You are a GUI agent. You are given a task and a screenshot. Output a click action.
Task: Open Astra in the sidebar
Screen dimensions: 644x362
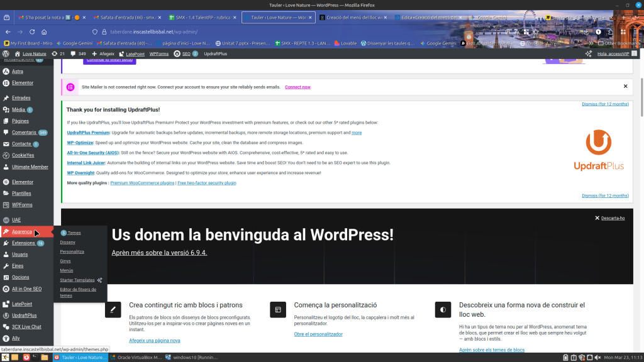(x=17, y=71)
